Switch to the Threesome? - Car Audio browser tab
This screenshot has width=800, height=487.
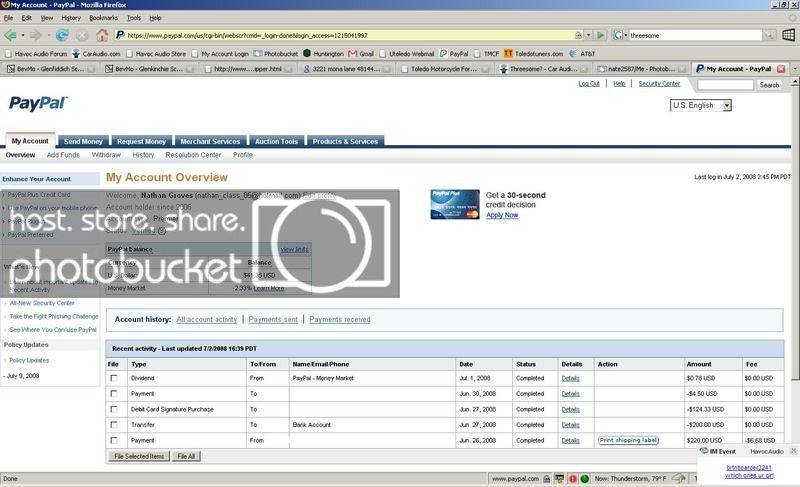[x=543, y=68]
